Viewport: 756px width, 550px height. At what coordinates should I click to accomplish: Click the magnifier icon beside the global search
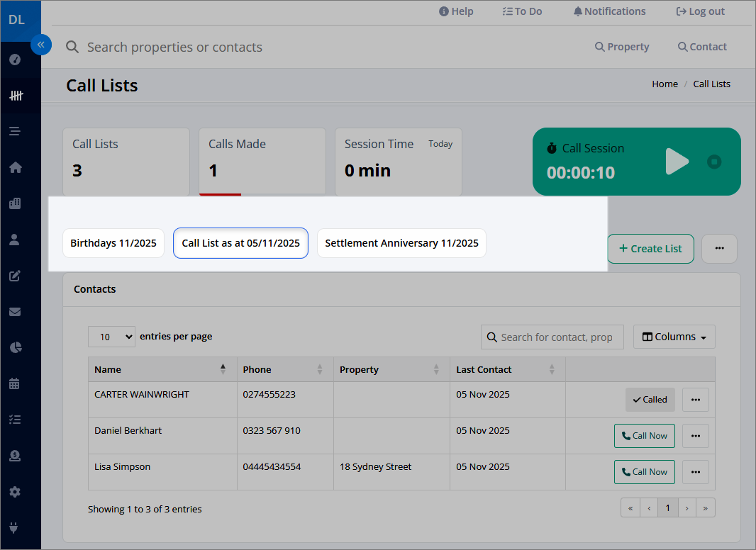[x=72, y=47]
